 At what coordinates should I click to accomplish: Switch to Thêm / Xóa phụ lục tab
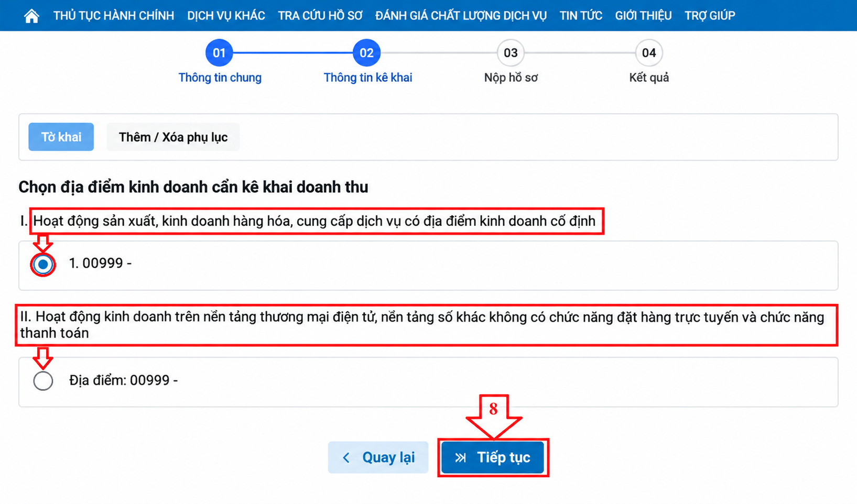point(173,137)
